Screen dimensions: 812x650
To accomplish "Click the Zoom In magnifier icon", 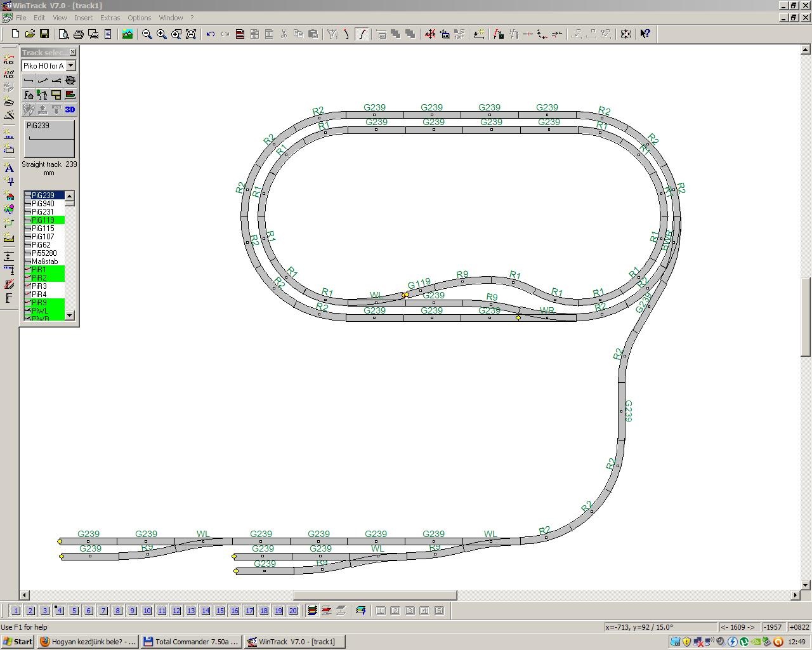I will coord(162,34).
